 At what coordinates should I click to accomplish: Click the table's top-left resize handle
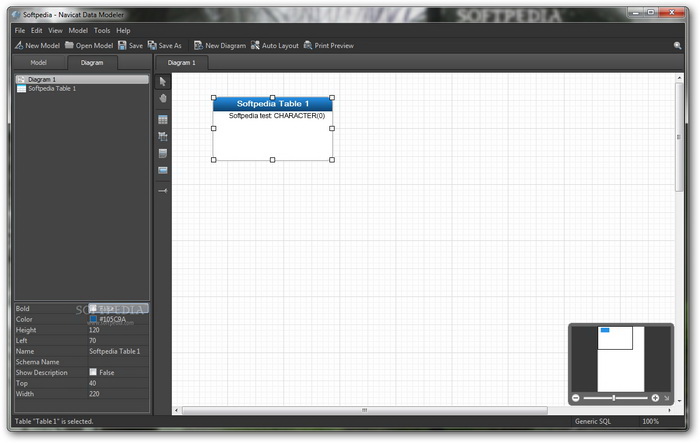(x=213, y=97)
